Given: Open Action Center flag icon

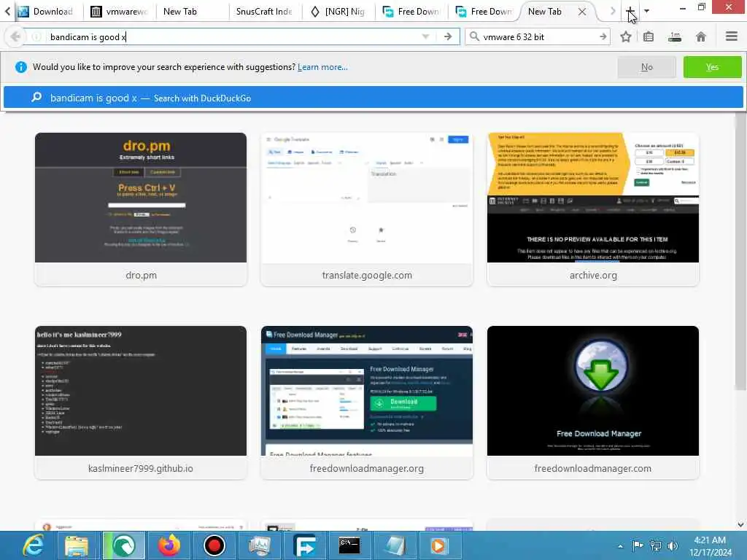Looking at the screenshot, I should pyautogui.click(x=638, y=545).
